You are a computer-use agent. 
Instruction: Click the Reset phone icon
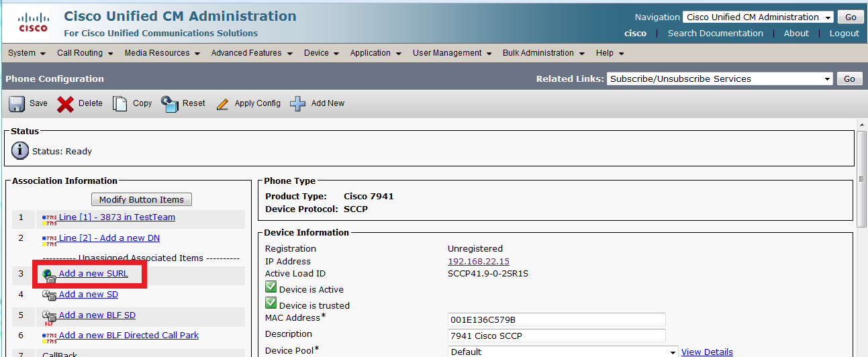tap(170, 103)
